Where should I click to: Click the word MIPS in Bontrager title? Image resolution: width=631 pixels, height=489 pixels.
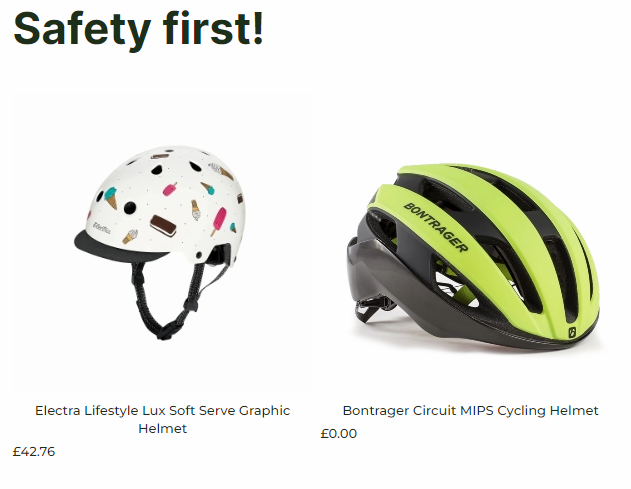click(x=477, y=411)
